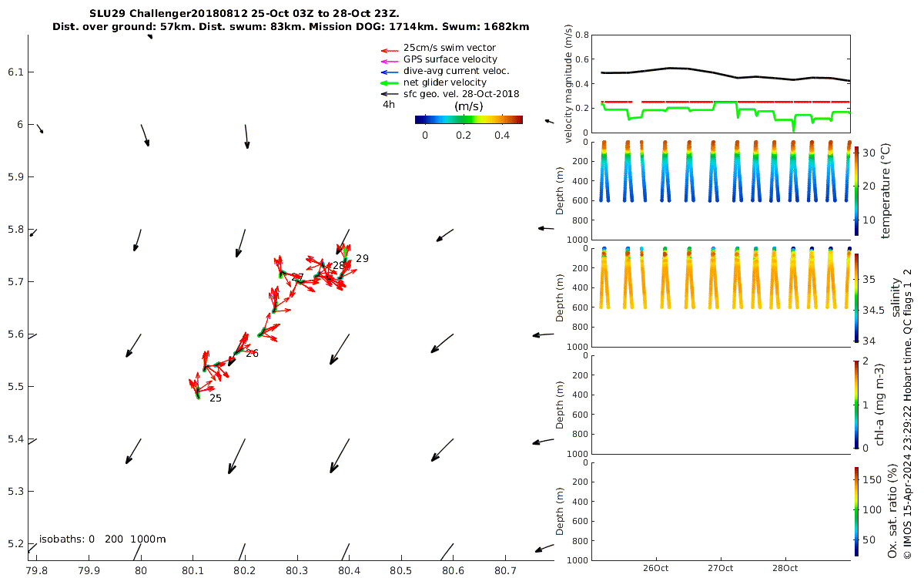Viewport: 924px width, 578px height.
Task: Click the '79.8' longitude tick label
Action: [36, 571]
